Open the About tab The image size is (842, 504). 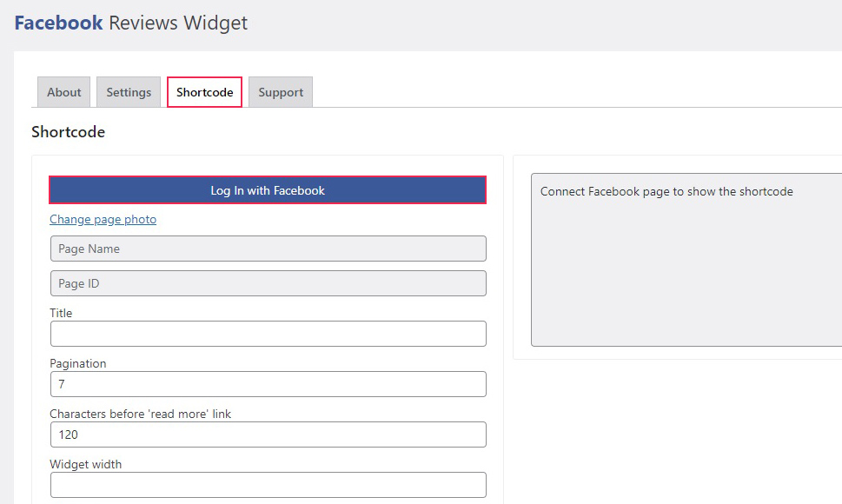click(x=64, y=92)
